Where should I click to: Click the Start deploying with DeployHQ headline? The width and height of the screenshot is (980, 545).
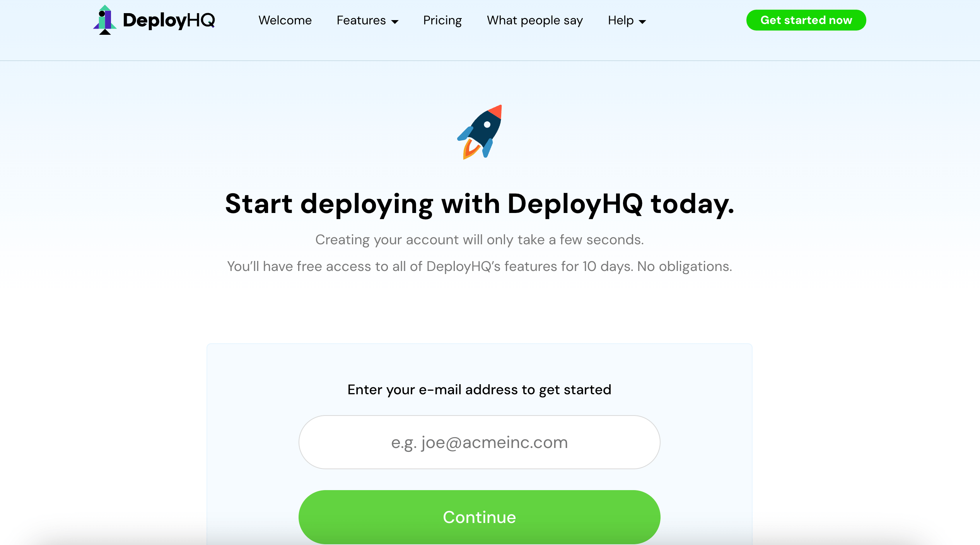tap(479, 204)
